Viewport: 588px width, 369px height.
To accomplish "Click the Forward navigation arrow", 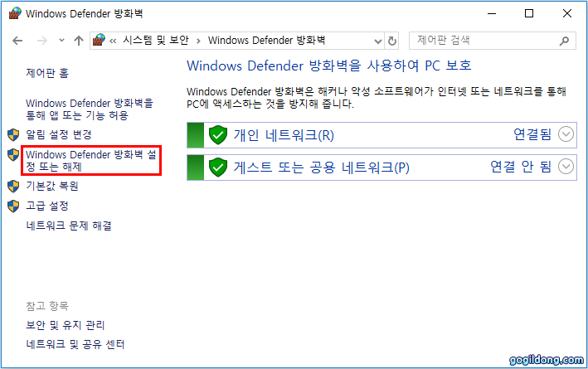I will (42, 41).
